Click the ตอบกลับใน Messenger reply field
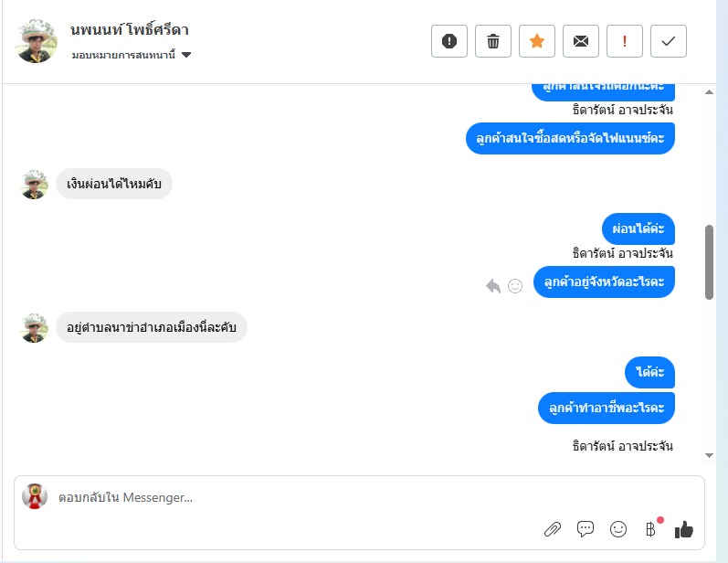Viewport: 728px width, 563px height. [x=274, y=498]
